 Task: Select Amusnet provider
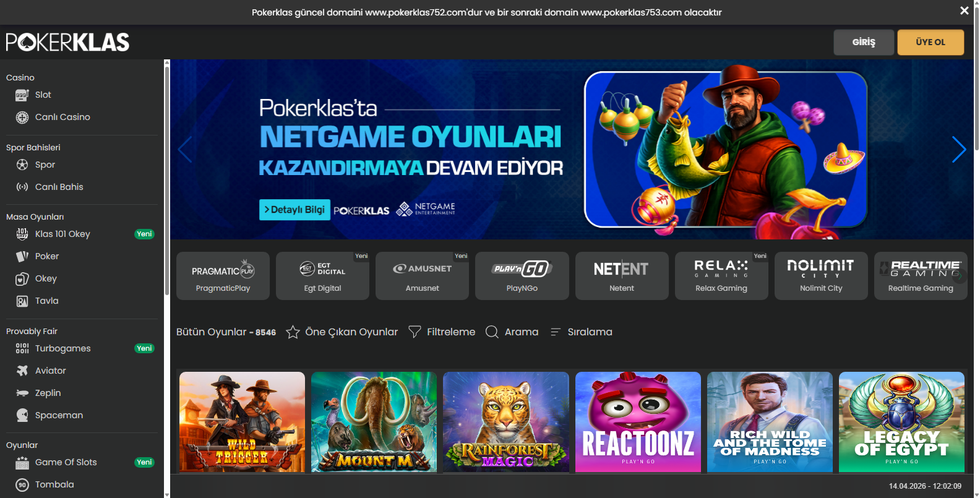coord(422,276)
